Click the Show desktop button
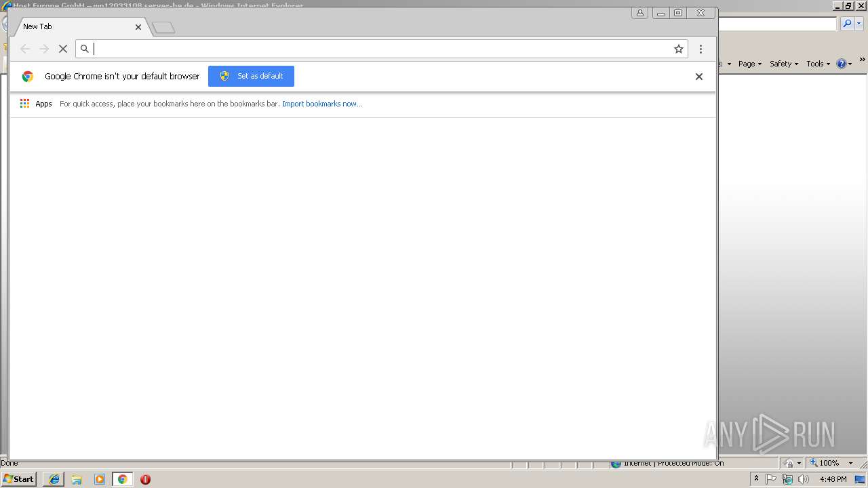 [x=861, y=479]
